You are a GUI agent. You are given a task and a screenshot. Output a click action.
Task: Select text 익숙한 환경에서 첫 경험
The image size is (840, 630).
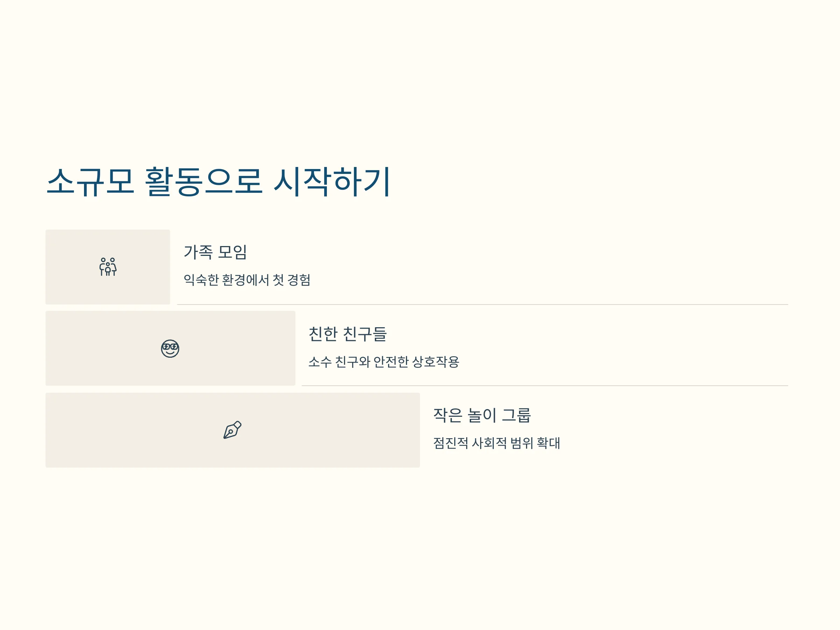(247, 280)
